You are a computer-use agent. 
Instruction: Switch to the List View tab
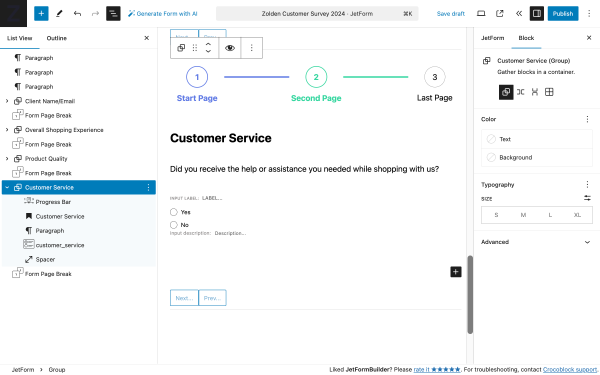tap(20, 38)
